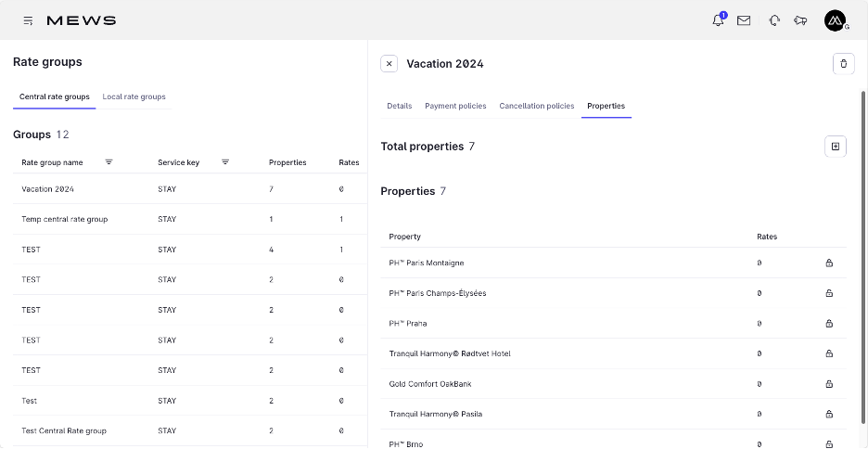This screenshot has width=868, height=449.
Task: Close the Vacation 2024 panel
Action: [x=389, y=64]
